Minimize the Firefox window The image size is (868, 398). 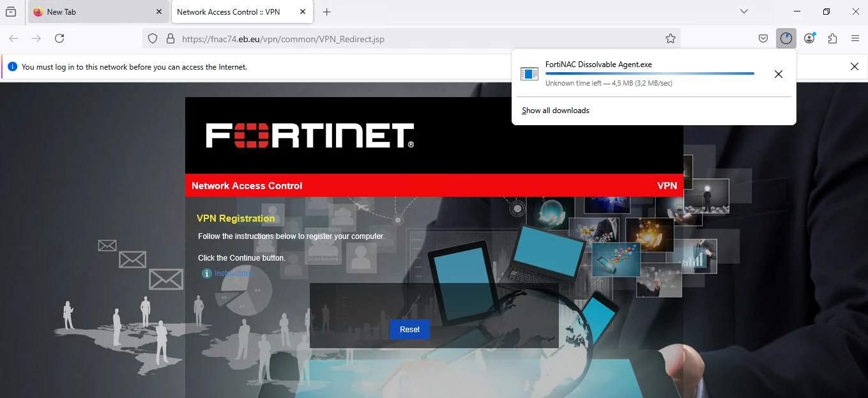coord(797,11)
